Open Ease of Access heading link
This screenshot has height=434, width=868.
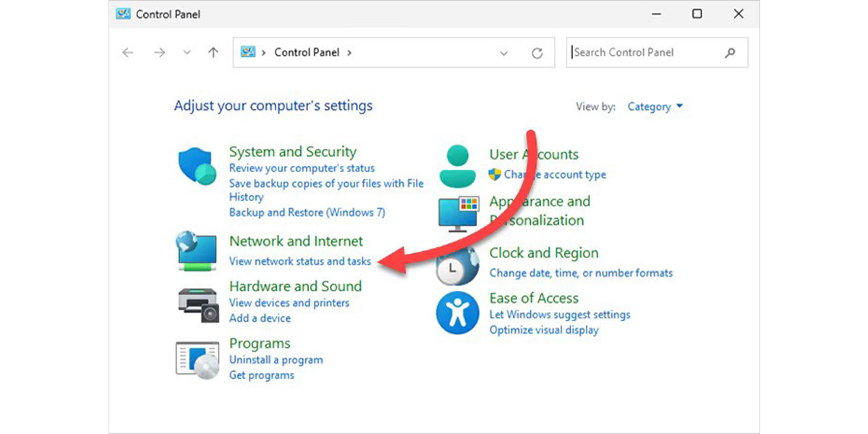click(534, 298)
